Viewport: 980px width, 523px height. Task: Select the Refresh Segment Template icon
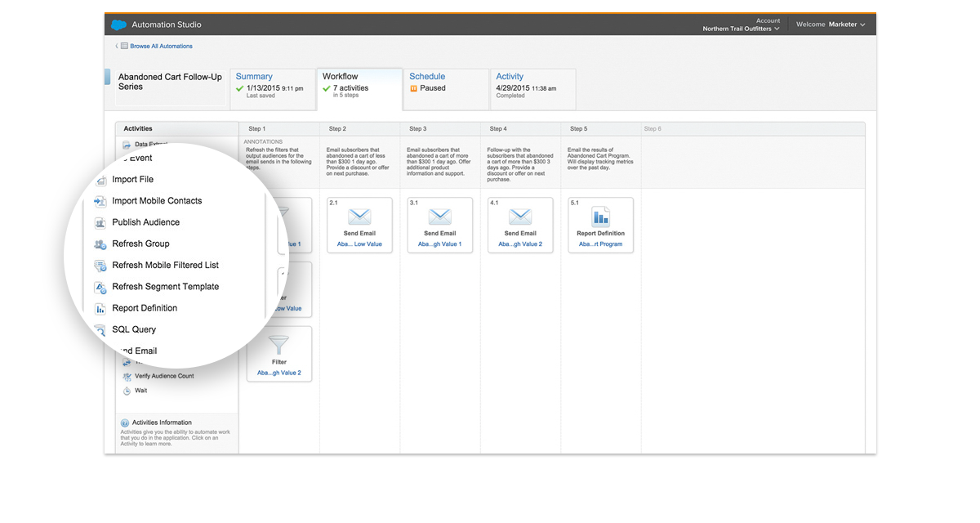[100, 287]
